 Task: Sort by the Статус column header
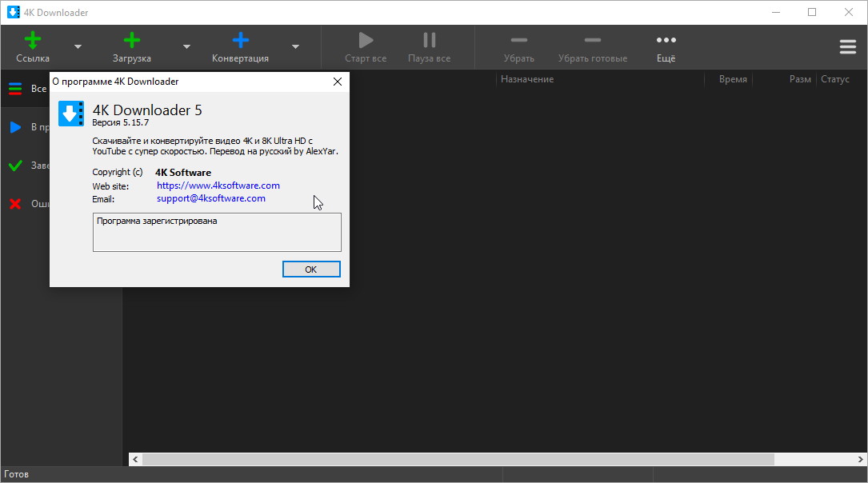pyautogui.click(x=834, y=79)
